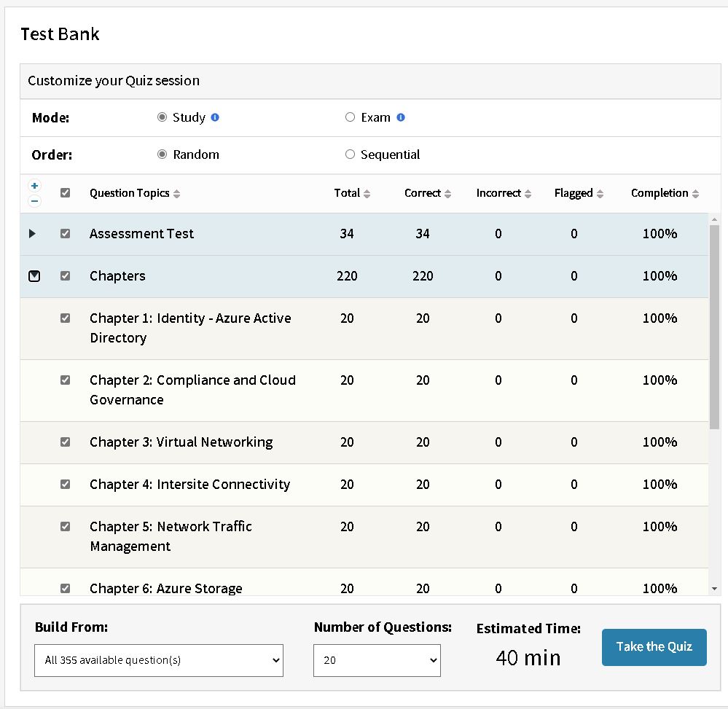
Task: Click the Exam mode info icon
Action: tap(401, 118)
